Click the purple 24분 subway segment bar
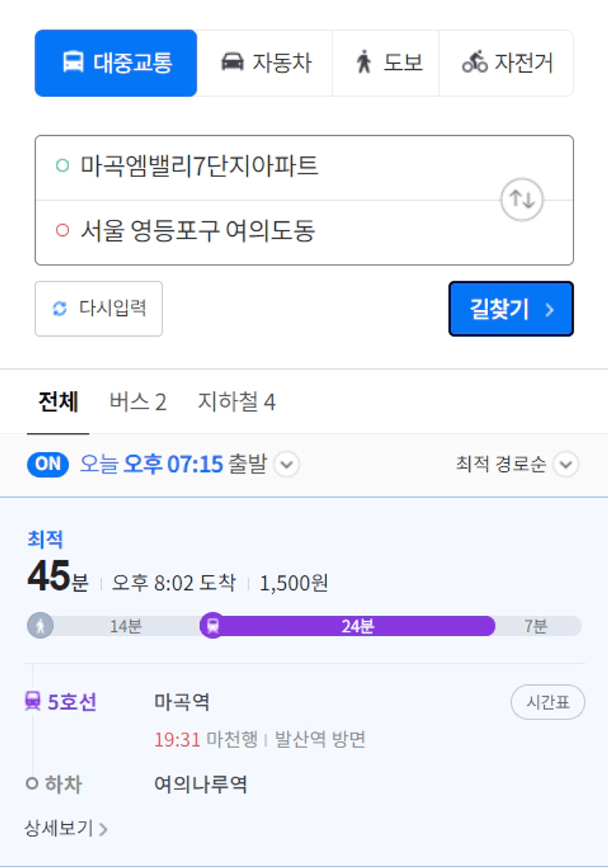608x868 pixels. pos(357,626)
